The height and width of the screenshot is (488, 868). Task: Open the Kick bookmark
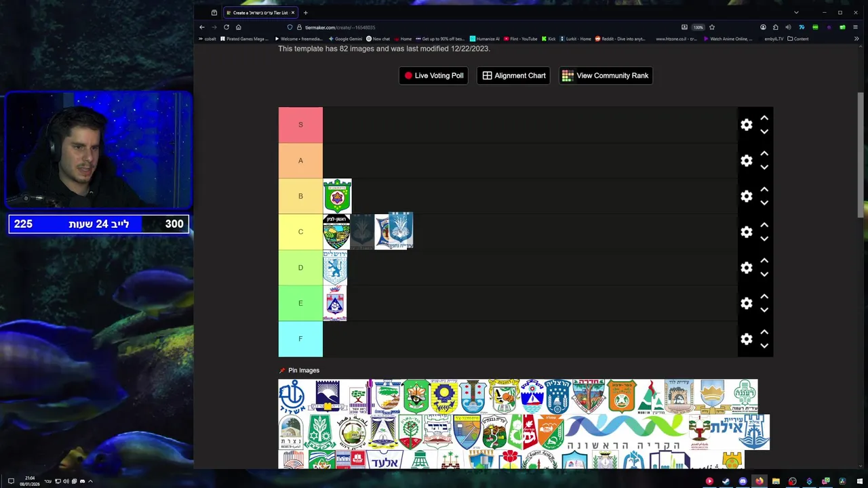coord(549,39)
